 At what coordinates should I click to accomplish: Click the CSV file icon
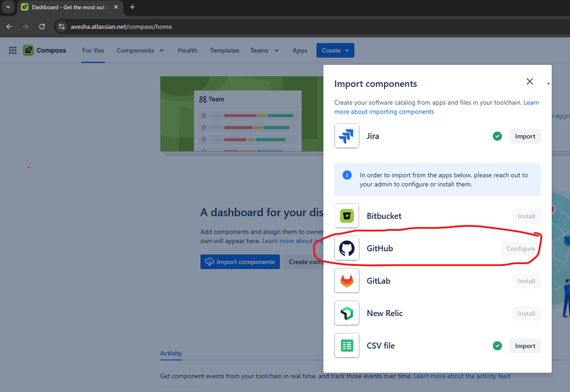point(346,345)
